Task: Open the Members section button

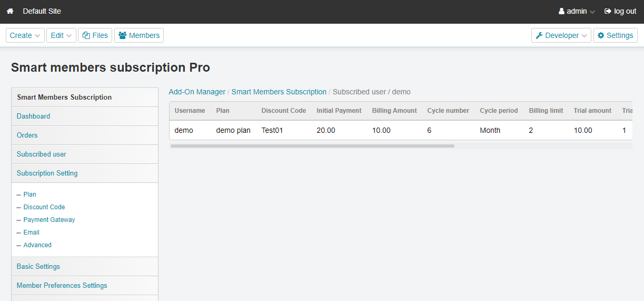Action: coord(139,35)
